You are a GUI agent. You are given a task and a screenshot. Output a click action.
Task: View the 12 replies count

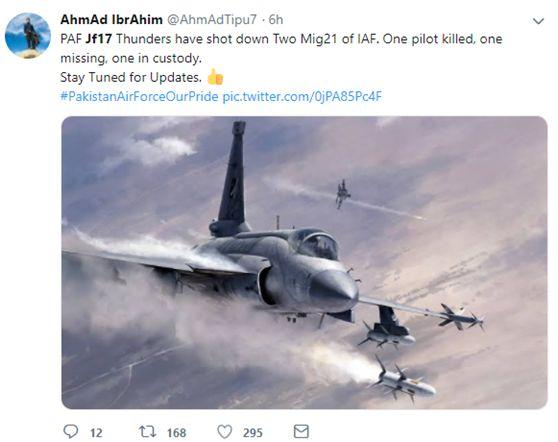pyautogui.click(x=96, y=433)
